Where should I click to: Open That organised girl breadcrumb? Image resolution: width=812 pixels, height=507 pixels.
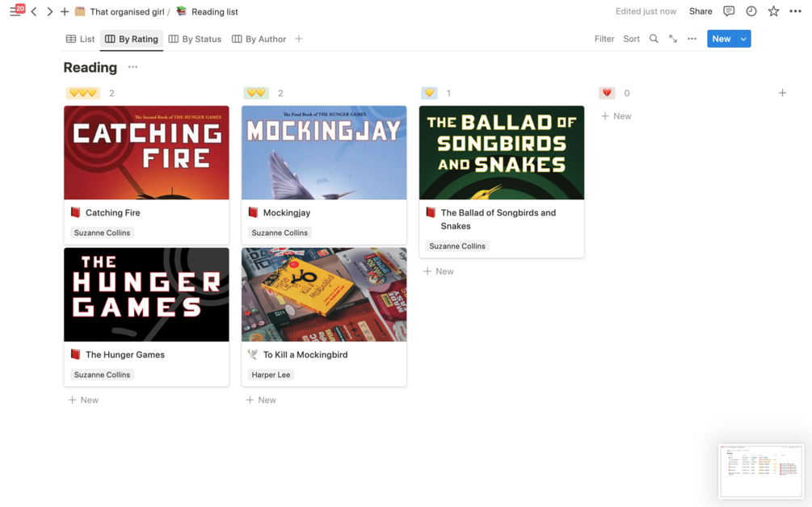[120, 11]
